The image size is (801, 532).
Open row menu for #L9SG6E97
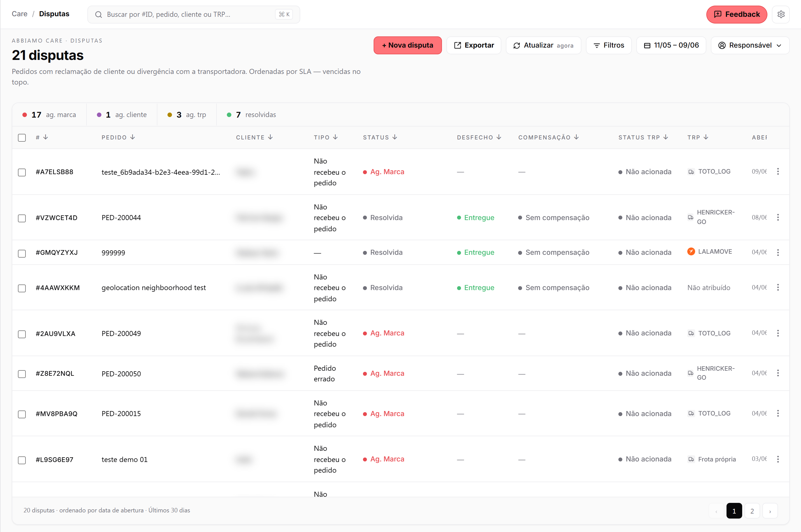point(778,459)
